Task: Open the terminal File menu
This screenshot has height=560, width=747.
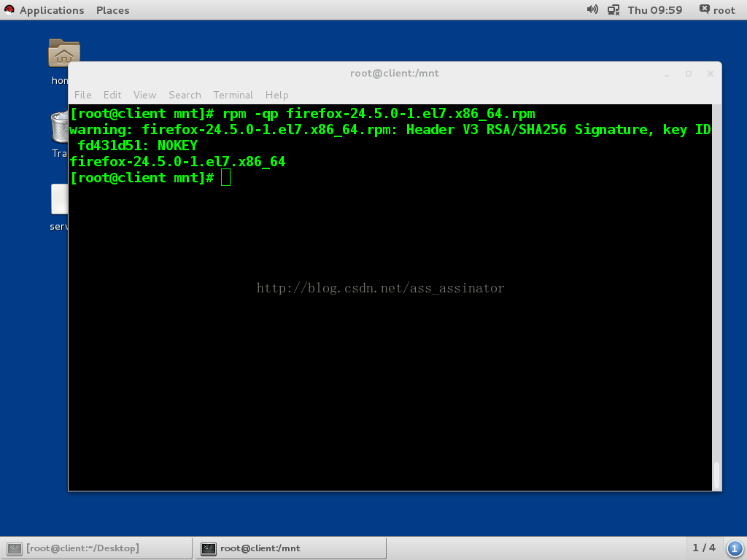Action: (x=83, y=95)
